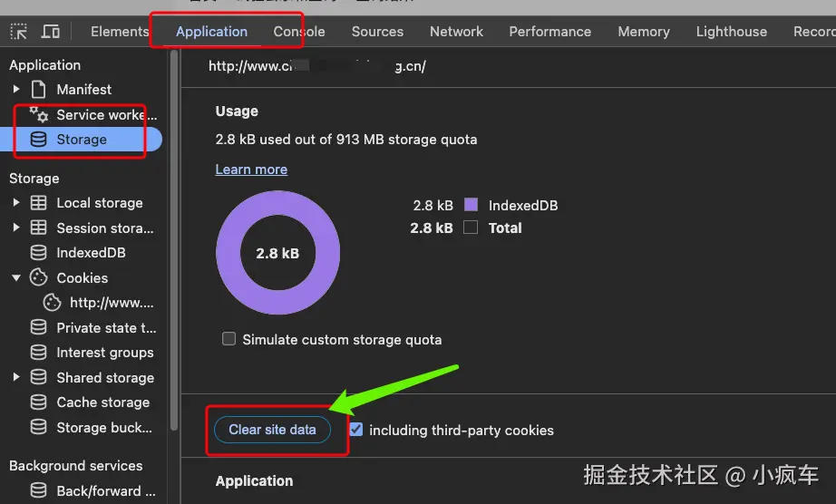This screenshot has width=836, height=504.
Task: Click the Cache storage database icon
Action: 38,402
